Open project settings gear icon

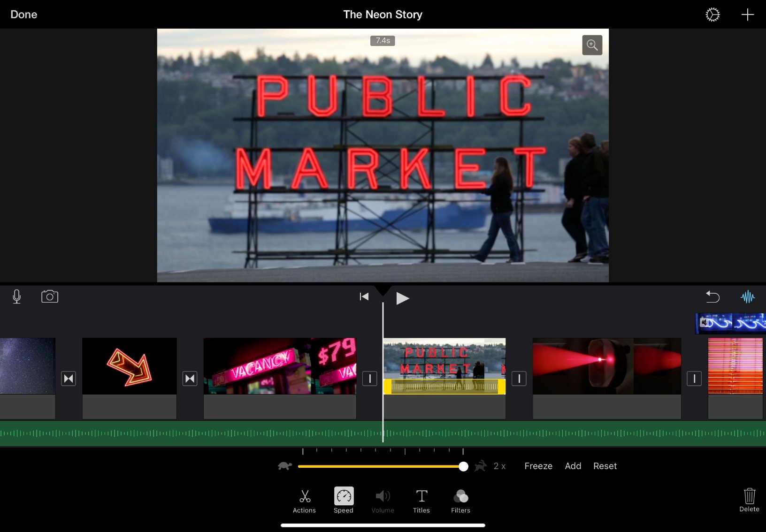tap(712, 15)
